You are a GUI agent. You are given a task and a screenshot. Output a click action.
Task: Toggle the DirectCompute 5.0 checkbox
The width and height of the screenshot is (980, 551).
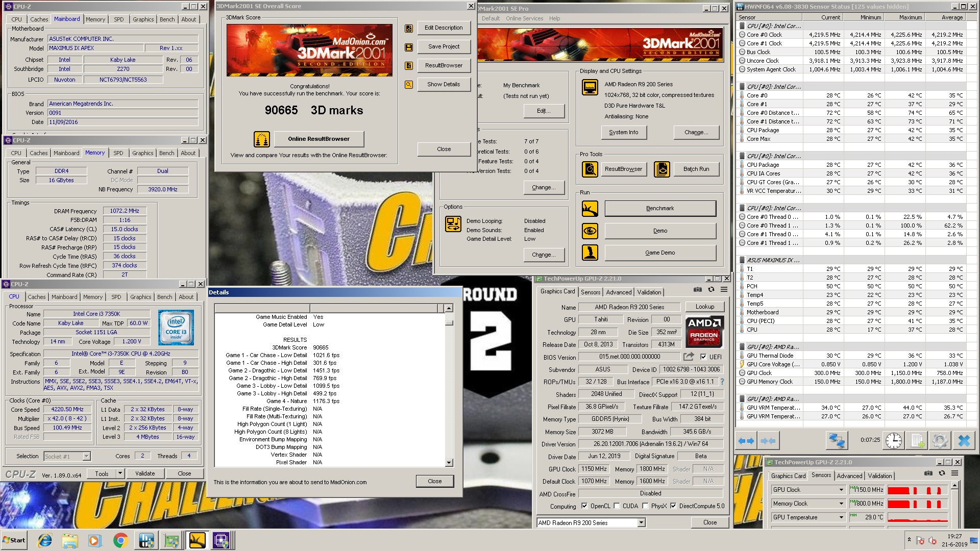click(673, 506)
